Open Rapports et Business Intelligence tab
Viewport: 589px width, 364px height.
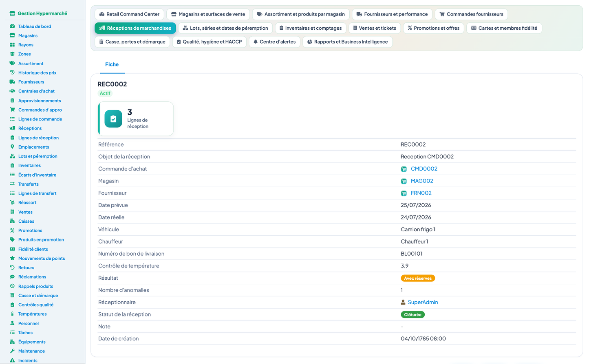click(x=347, y=42)
